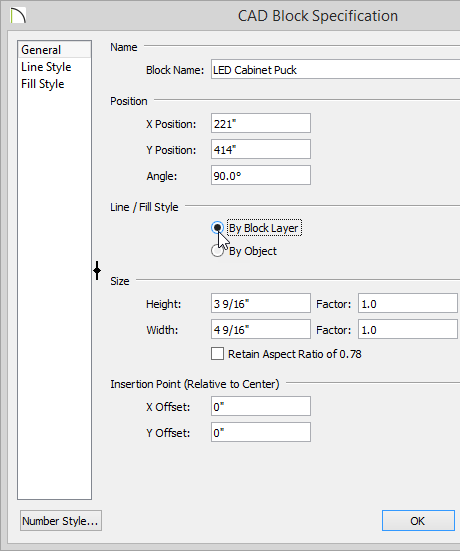Click the Height Factor field
460x551 pixels.
point(408,303)
